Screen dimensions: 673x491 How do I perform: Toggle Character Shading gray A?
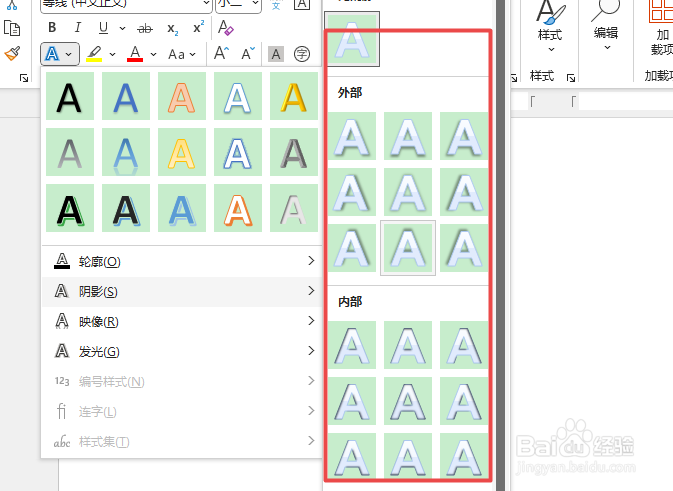(276, 54)
